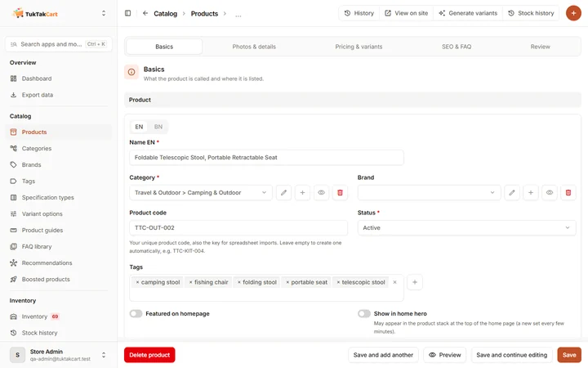Open the Brand dropdown

point(429,193)
